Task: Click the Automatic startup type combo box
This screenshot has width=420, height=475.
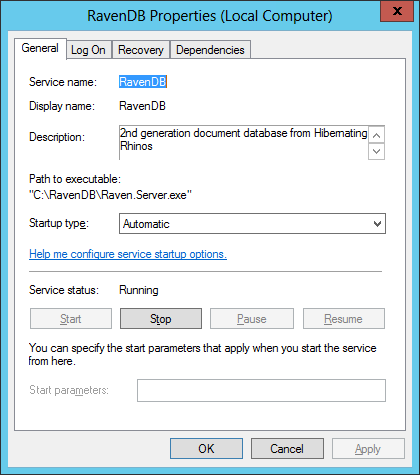Action: pyautogui.click(x=252, y=224)
